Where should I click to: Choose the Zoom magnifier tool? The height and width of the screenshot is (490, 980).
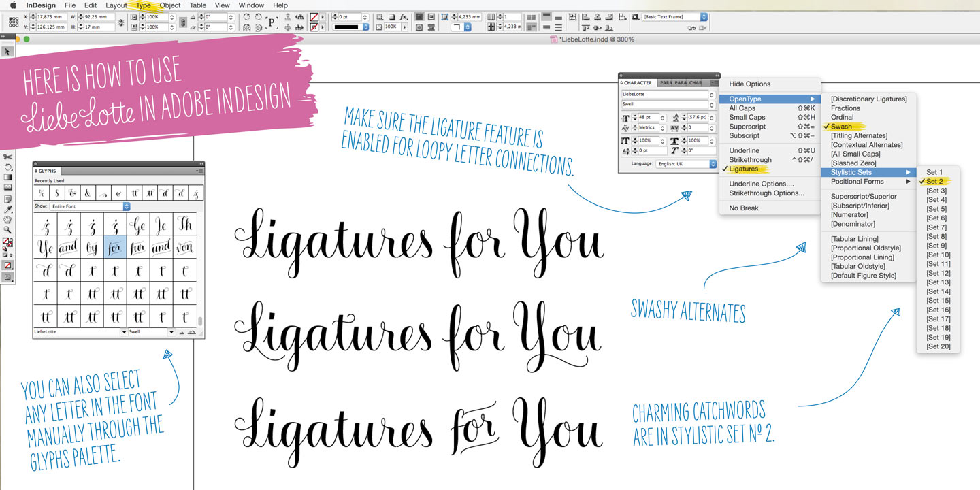click(8, 230)
